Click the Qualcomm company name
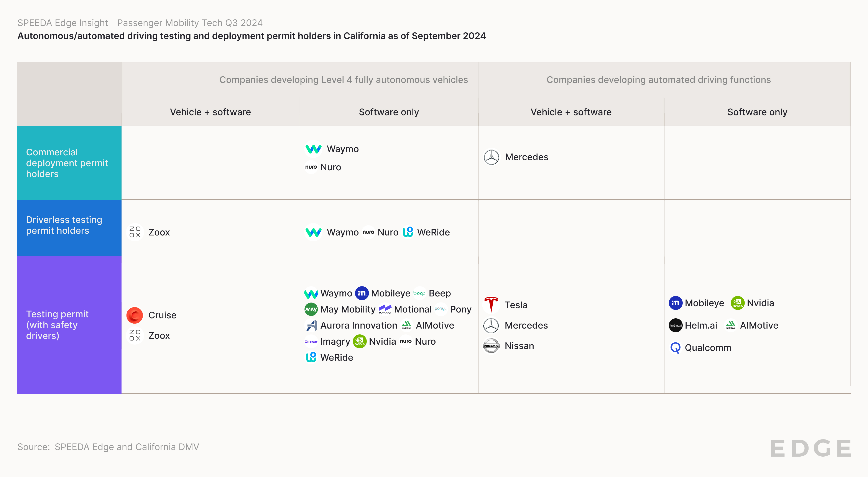Screen dimensions: 868x477 pyautogui.click(x=708, y=348)
